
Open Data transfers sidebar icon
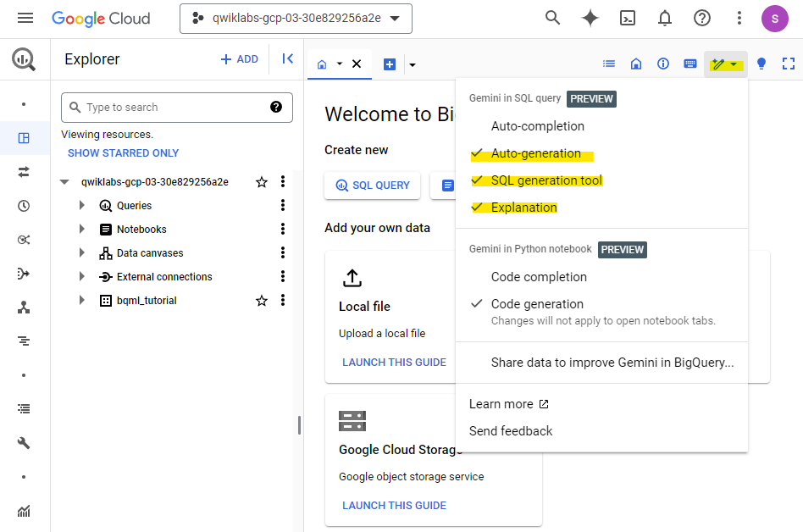24,172
